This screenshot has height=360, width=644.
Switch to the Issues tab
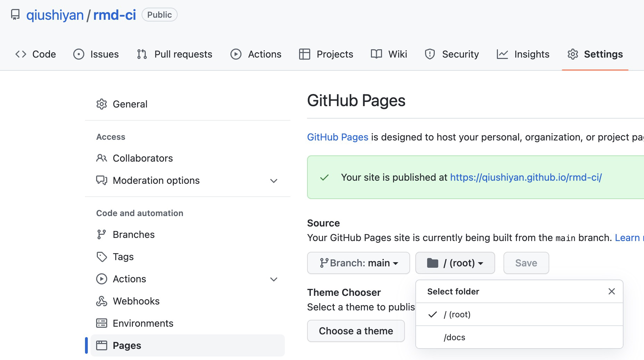coord(96,54)
